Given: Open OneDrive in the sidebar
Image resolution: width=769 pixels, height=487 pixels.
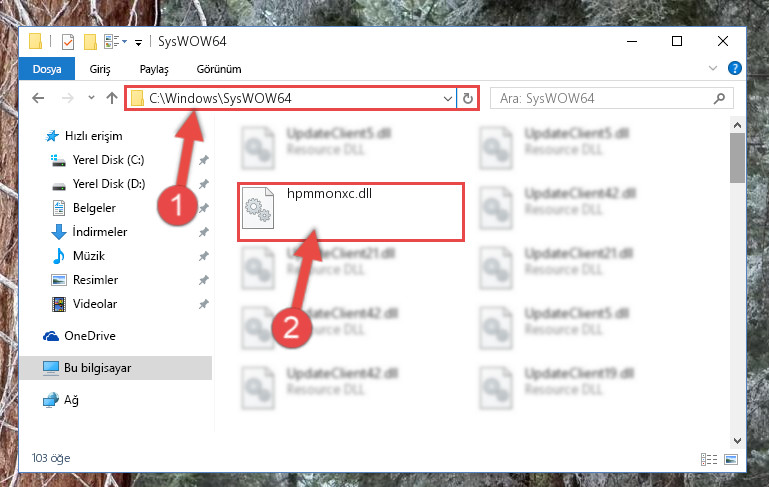Looking at the screenshot, I should point(90,336).
